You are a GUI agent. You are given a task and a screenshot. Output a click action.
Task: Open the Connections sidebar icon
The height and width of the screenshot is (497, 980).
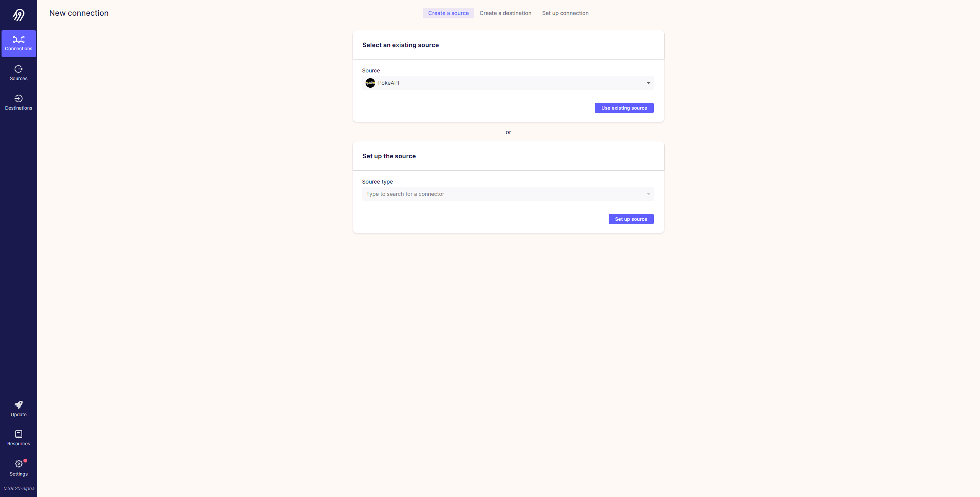(18, 39)
